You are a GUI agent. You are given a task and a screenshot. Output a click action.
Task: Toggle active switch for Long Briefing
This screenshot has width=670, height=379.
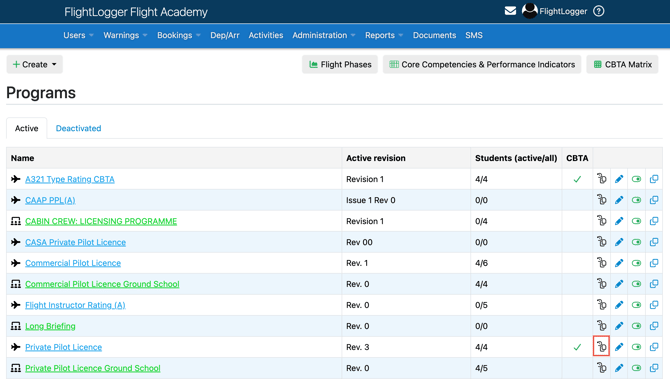click(x=636, y=326)
